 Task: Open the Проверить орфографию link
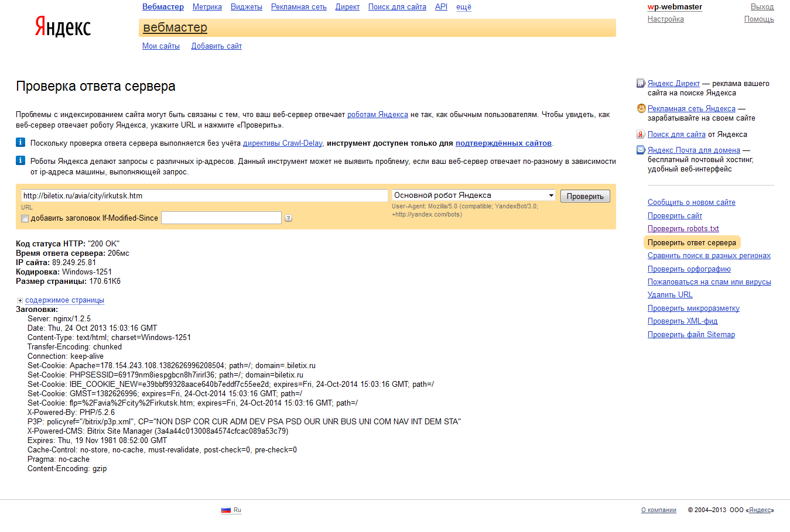pos(689,269)
